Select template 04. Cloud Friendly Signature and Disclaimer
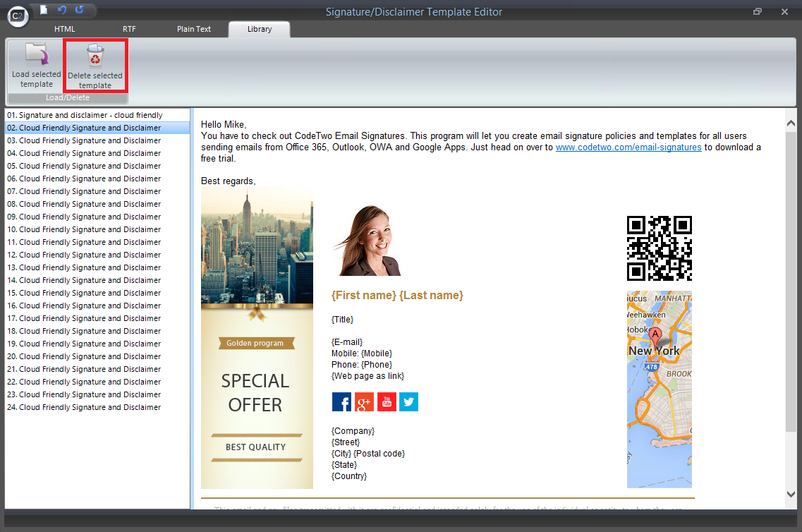This screenshot has height=532, width=802. tap(97, 154)
